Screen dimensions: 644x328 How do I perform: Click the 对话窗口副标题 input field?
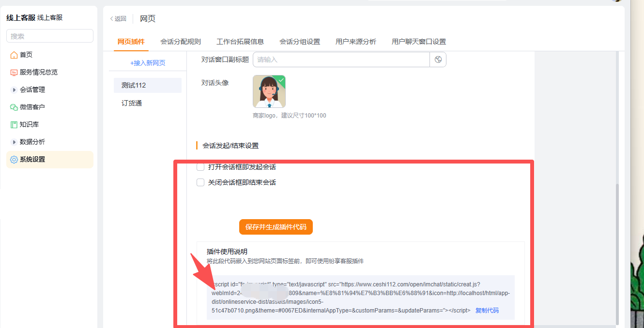coord(341,60)
